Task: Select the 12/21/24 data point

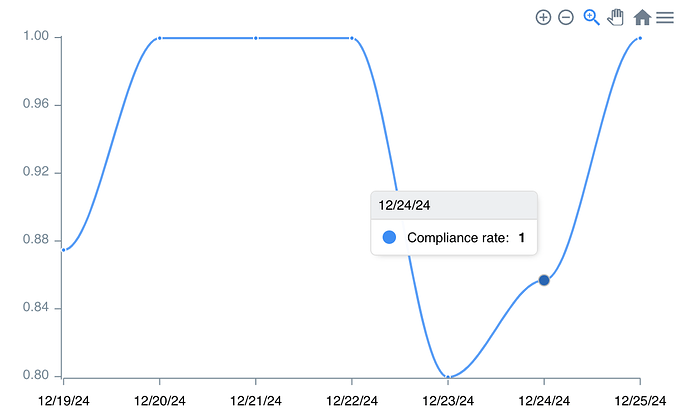Action: coord(256,38)
